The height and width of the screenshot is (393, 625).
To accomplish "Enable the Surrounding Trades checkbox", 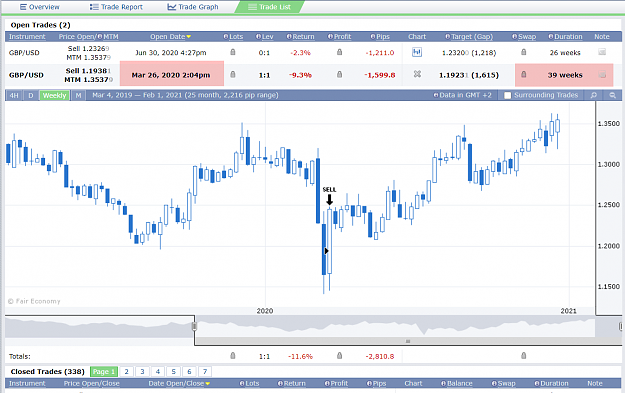I will click(507, 96).
